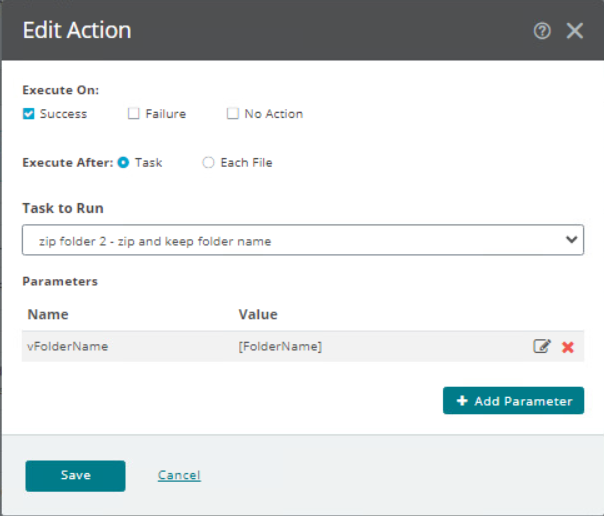Enable the Failure checkbox
Viewport: 604px width, 516px height.
pyautogui.click(x=133, y=114)
